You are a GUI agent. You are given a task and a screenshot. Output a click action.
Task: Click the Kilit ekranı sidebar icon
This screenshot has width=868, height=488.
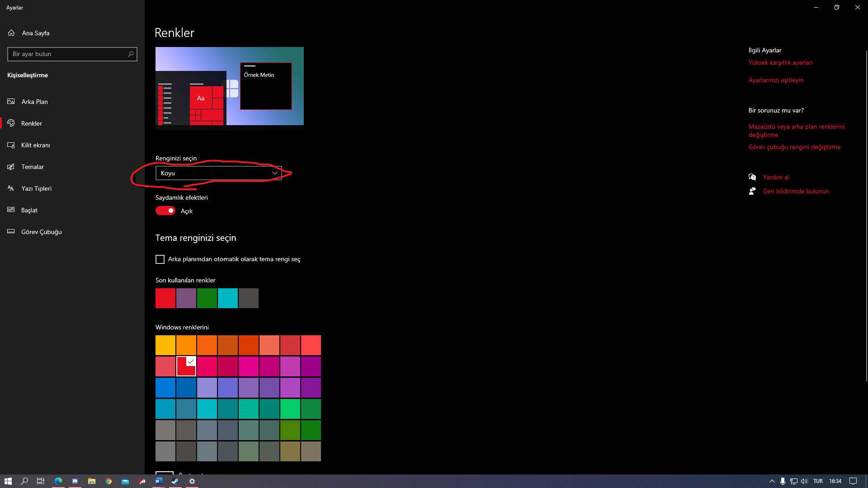(11, 145)
